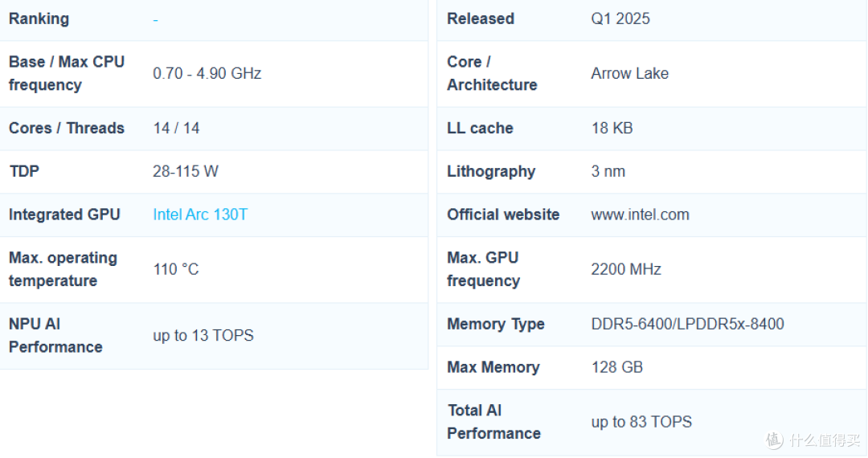Select the '0.70 - 4.90 GHz' value

(207, 74)
